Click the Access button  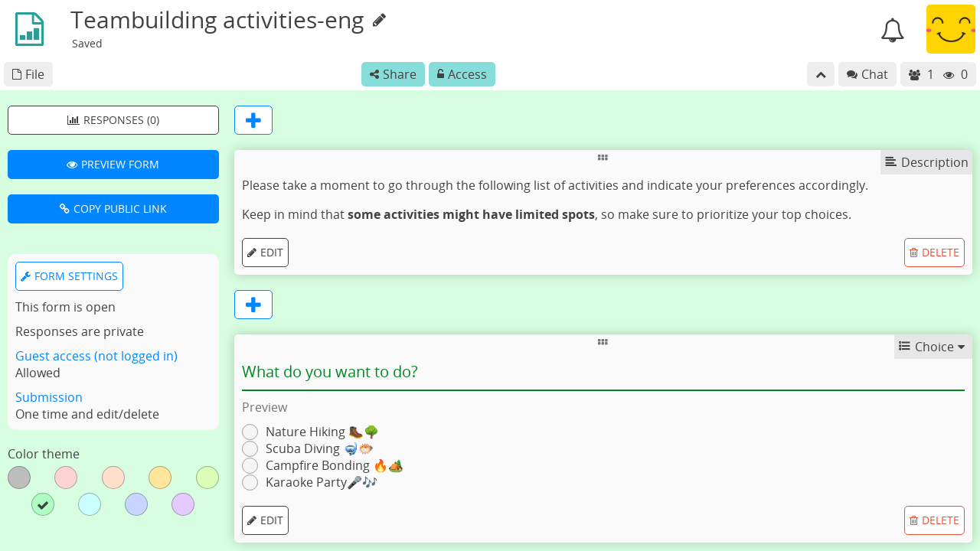tap(462, 74)
